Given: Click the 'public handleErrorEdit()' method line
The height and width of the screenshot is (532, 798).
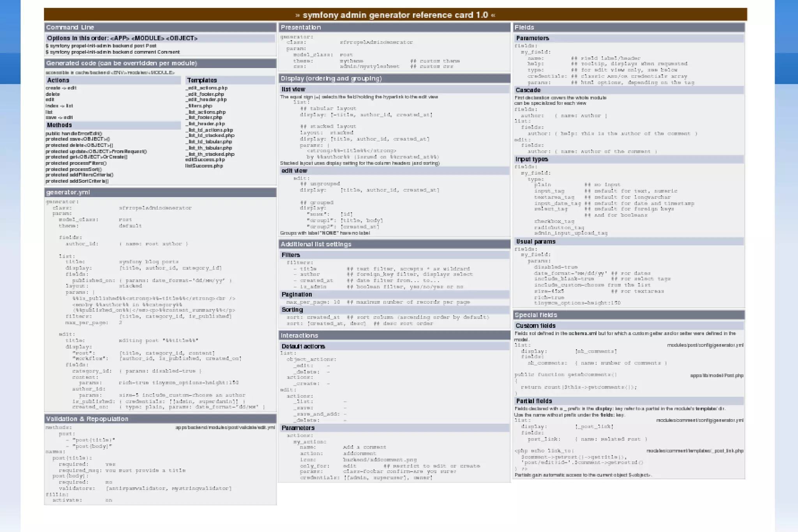Looking at the screenshot, I should (74, 133).
